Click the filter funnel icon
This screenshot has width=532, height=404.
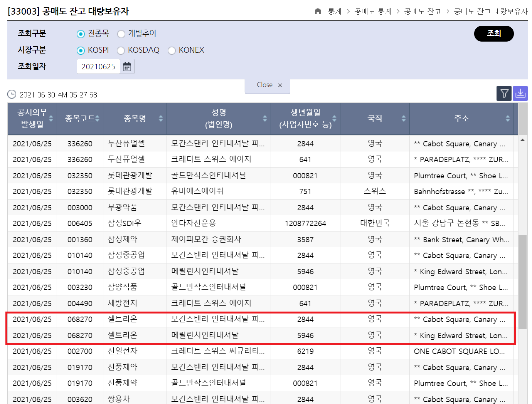(504, 94)
